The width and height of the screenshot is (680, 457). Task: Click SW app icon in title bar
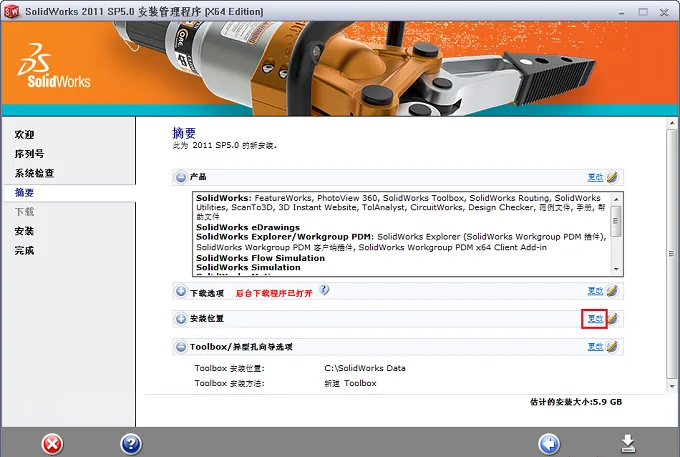tap(12, 11)
